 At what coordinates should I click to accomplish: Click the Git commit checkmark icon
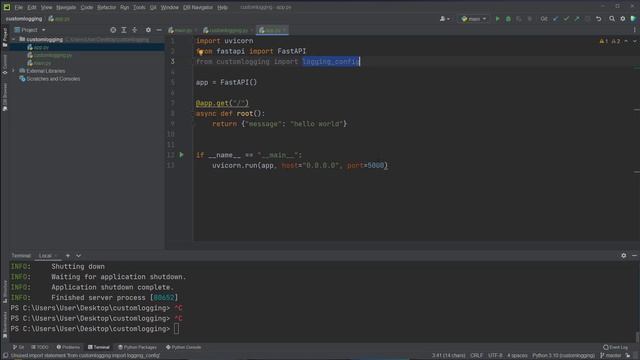(566, 19)
